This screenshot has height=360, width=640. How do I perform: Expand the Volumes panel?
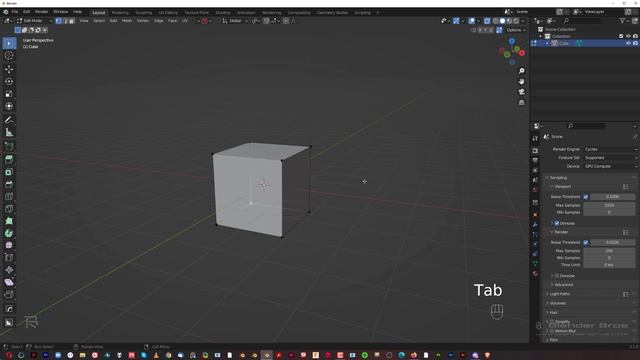[x=558, y=304]
